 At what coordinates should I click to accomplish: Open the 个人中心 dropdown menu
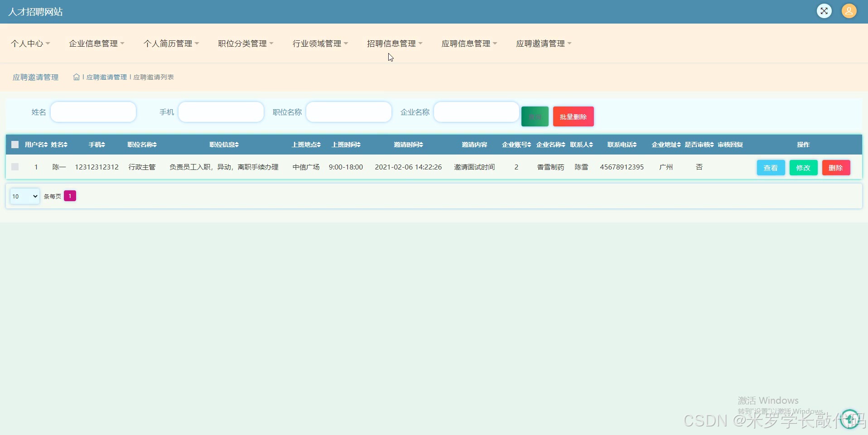pyautogui.click(x=30, y=43)
